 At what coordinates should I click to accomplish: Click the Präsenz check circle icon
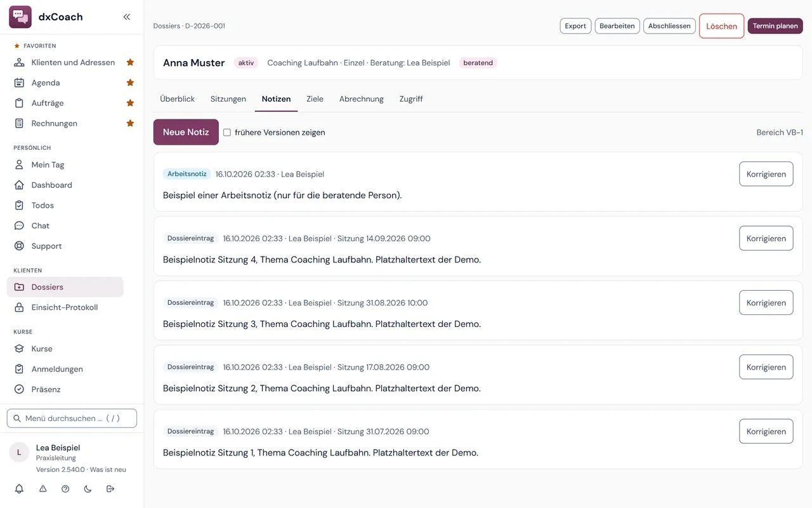19,389
